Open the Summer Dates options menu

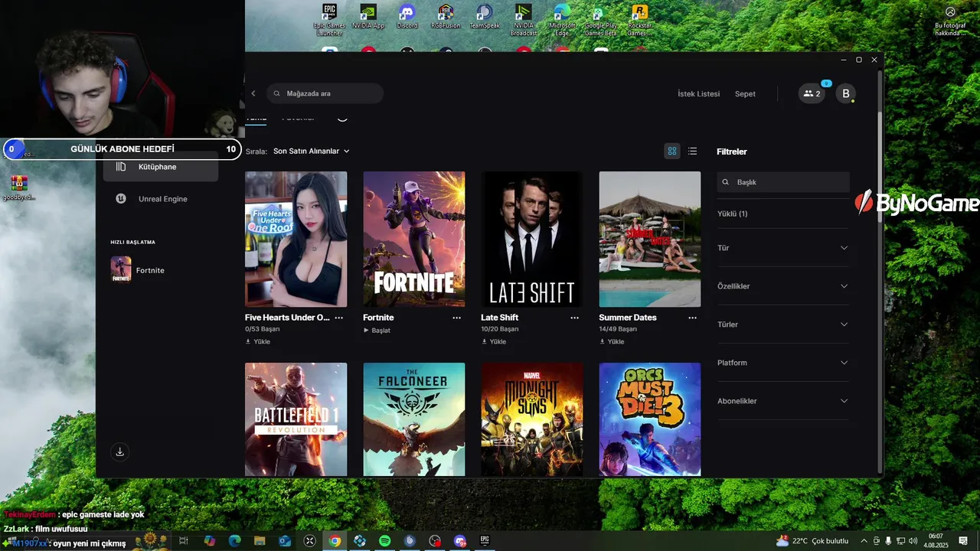coord(693,318)
